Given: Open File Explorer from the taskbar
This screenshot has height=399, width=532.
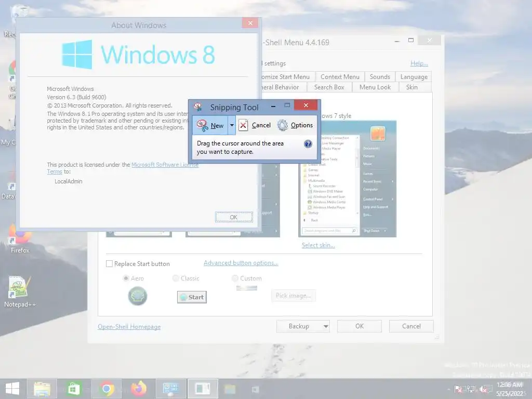Looking at the screenshot, I should [x=42, y=389].
